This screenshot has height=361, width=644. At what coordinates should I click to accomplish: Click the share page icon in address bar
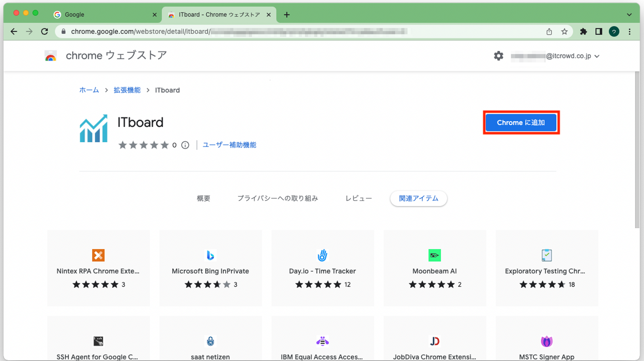point(549,32)
